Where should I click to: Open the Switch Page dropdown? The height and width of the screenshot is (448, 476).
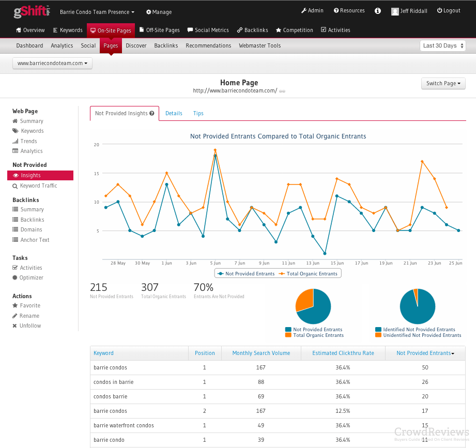(443, 83)
